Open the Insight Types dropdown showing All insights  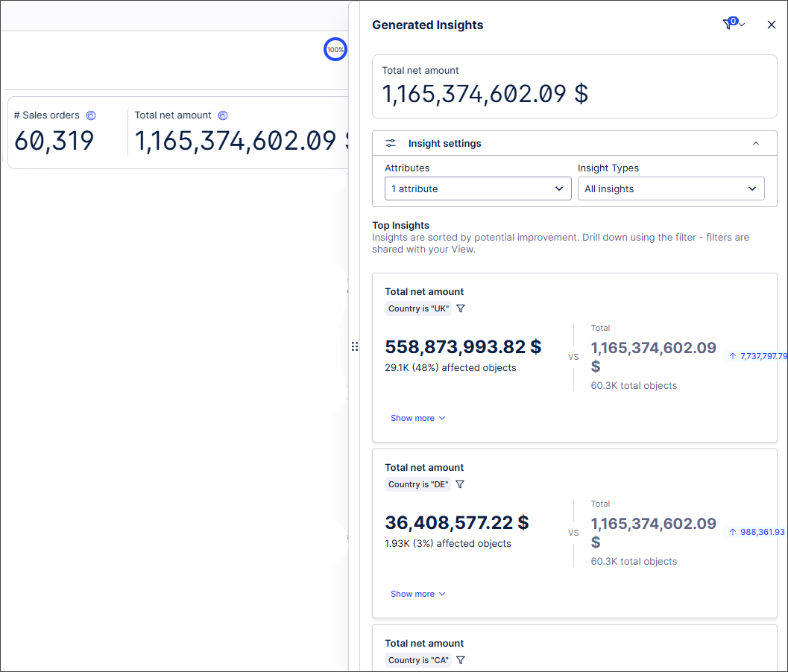671,188
